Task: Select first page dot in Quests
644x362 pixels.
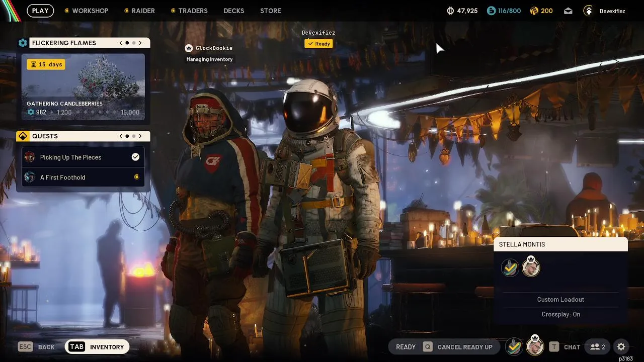Action: pos(127,136)
